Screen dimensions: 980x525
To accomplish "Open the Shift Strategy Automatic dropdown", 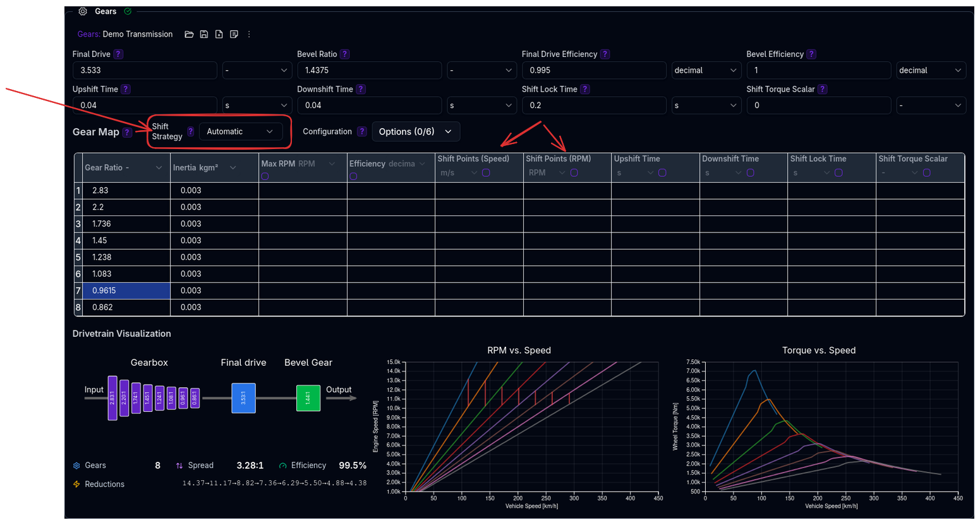I will point(240,131).
